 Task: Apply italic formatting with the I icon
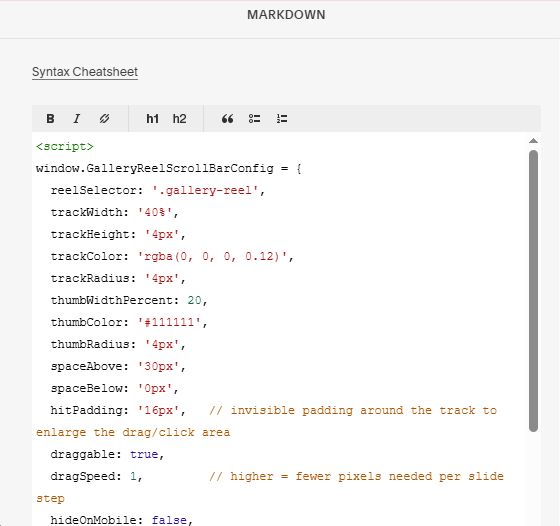[76, 119]
